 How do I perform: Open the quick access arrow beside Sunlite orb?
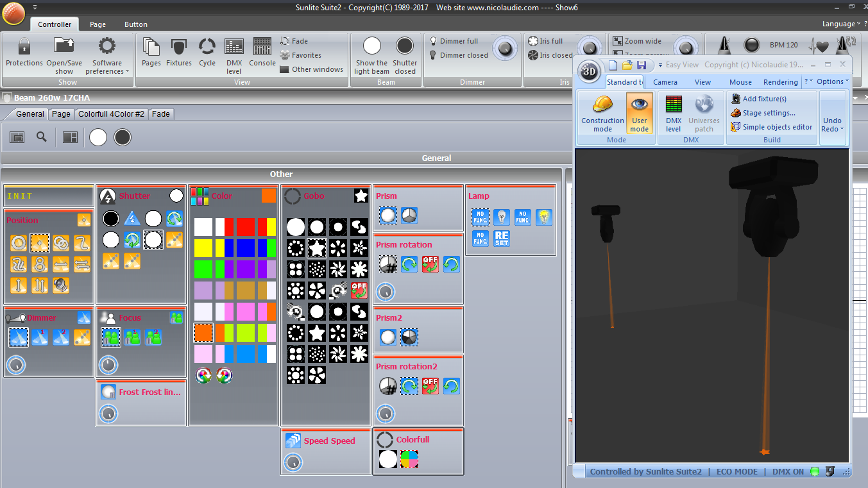[34, 8]
